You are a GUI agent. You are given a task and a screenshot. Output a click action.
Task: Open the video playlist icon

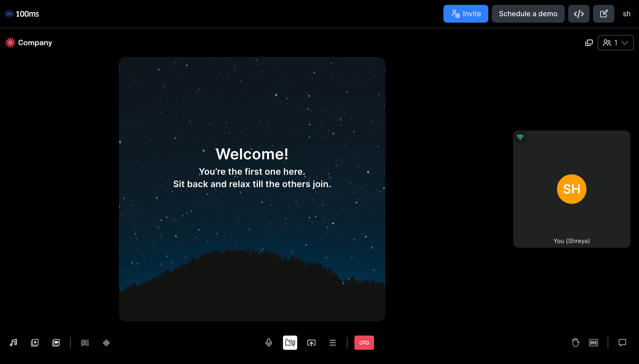pyautogui.click(x=35, y=342)
